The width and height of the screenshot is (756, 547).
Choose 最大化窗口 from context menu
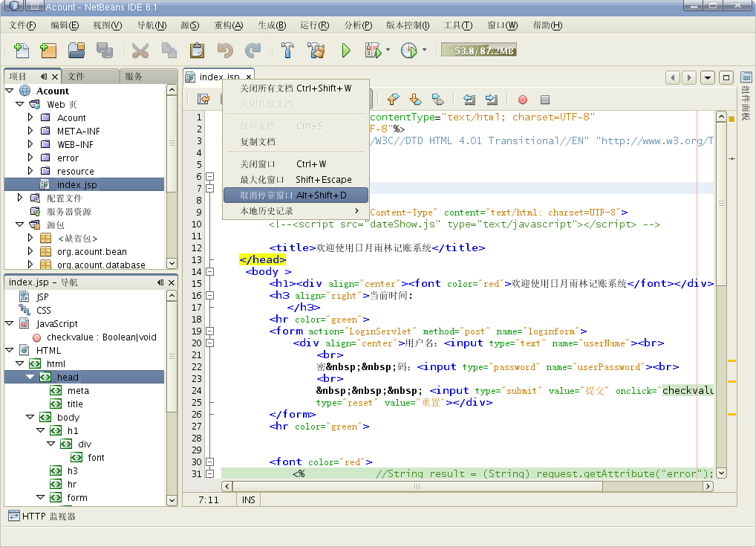point(296,179)
